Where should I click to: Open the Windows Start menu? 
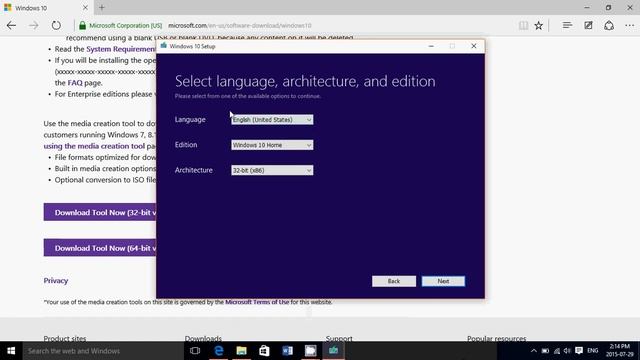point(11,351)
